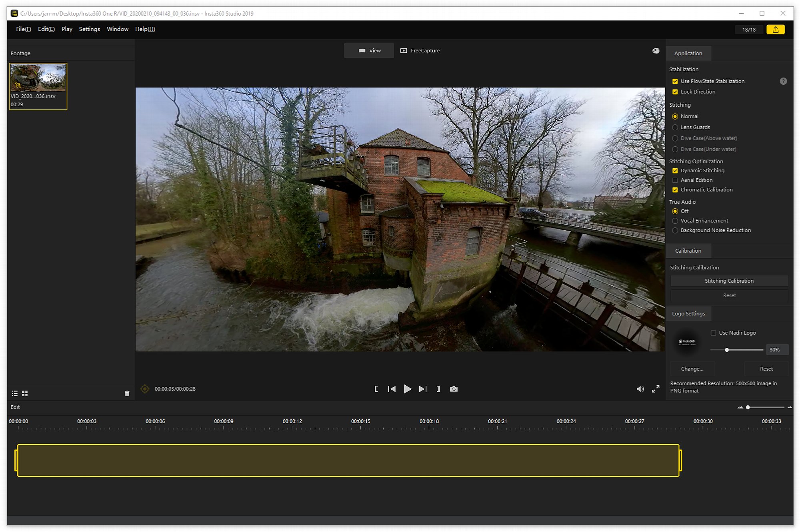
Task: Open the Settings menu
Action: (89, 29)
